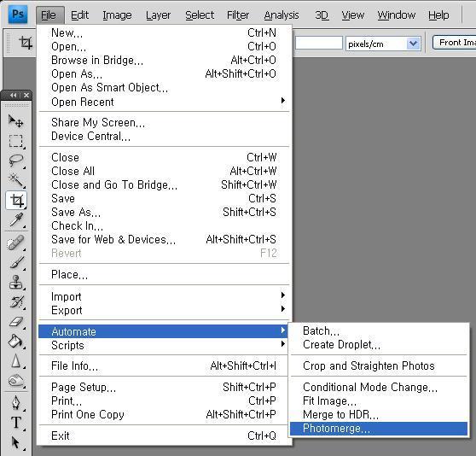Click the Photoshop Ps logo icon
This screenshot has height=456, width=476.
[x=18, y=14]
